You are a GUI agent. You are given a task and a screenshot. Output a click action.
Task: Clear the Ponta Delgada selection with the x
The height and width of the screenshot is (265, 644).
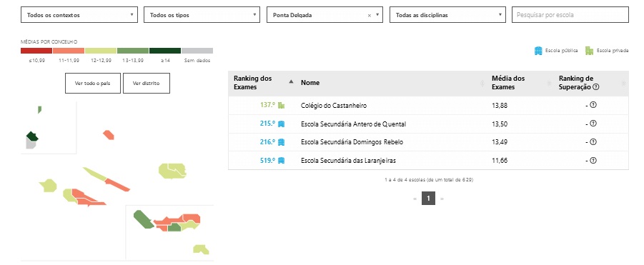point(370,15)
